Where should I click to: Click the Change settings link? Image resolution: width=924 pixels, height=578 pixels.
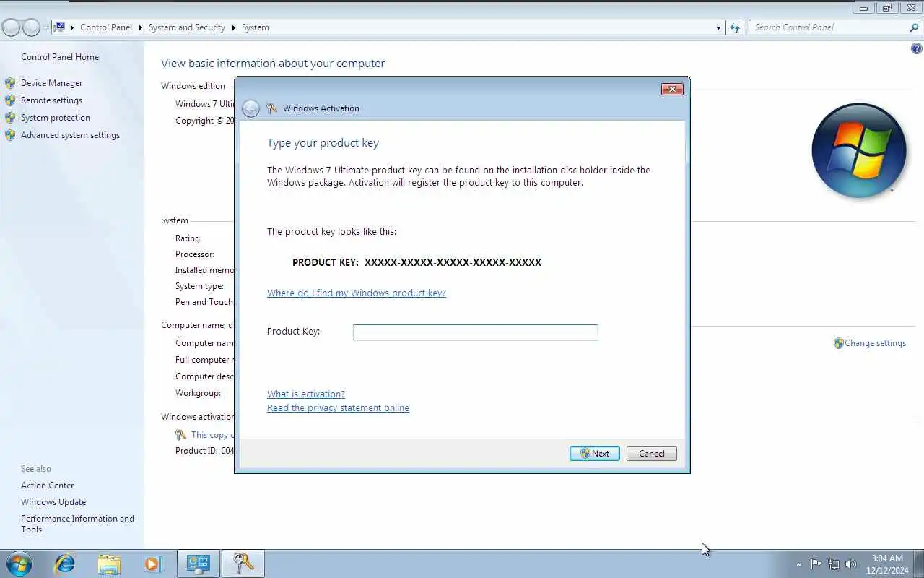click(875, 343)
